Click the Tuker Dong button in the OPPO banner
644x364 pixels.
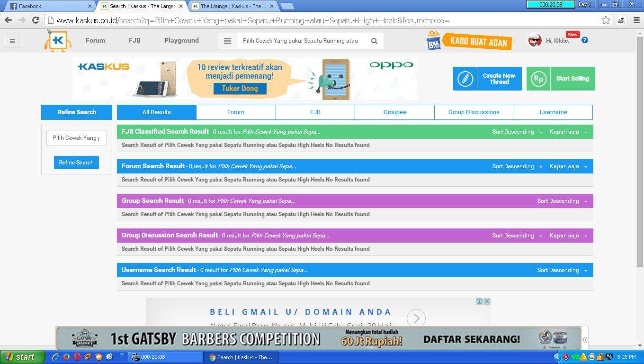240,88
